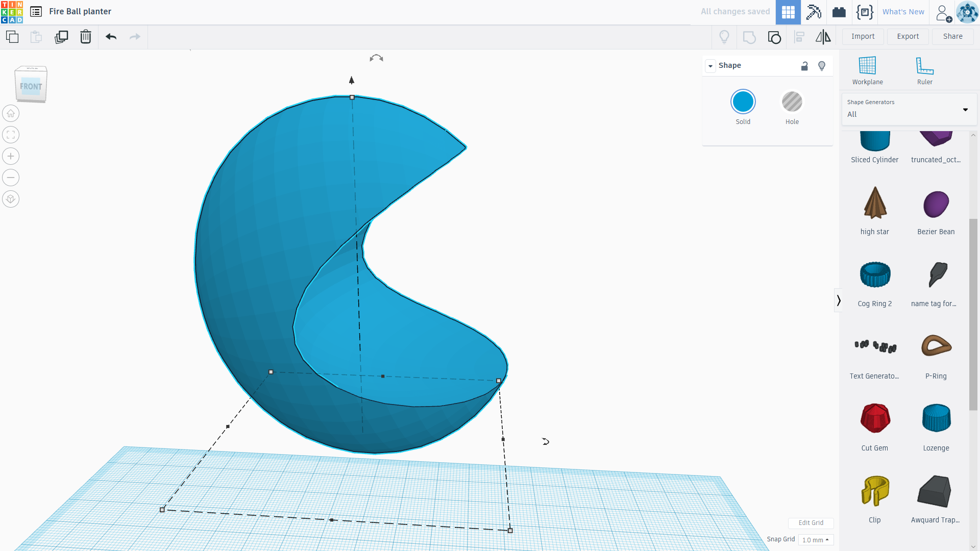Open the designs list icon
This screenshot has height=551, width=980.
pos(36,11)
